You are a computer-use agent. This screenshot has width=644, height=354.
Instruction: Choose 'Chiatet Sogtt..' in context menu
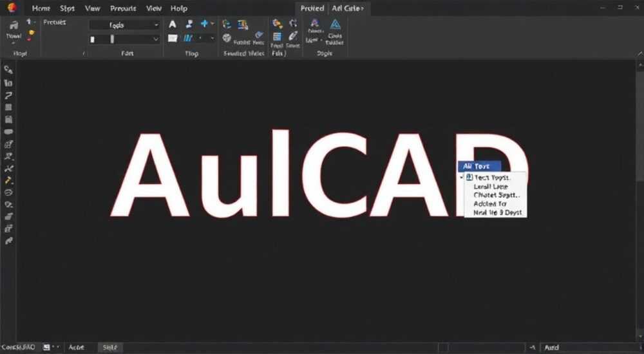click(497, 195)
